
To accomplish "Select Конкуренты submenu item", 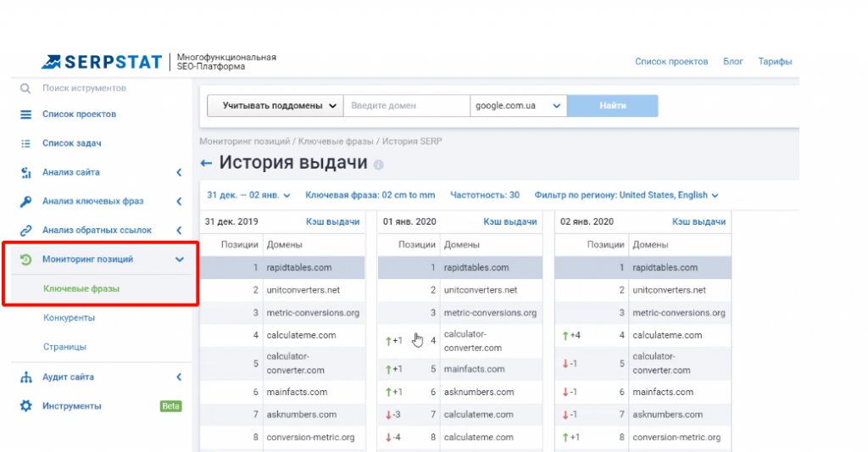I will 70,317.
